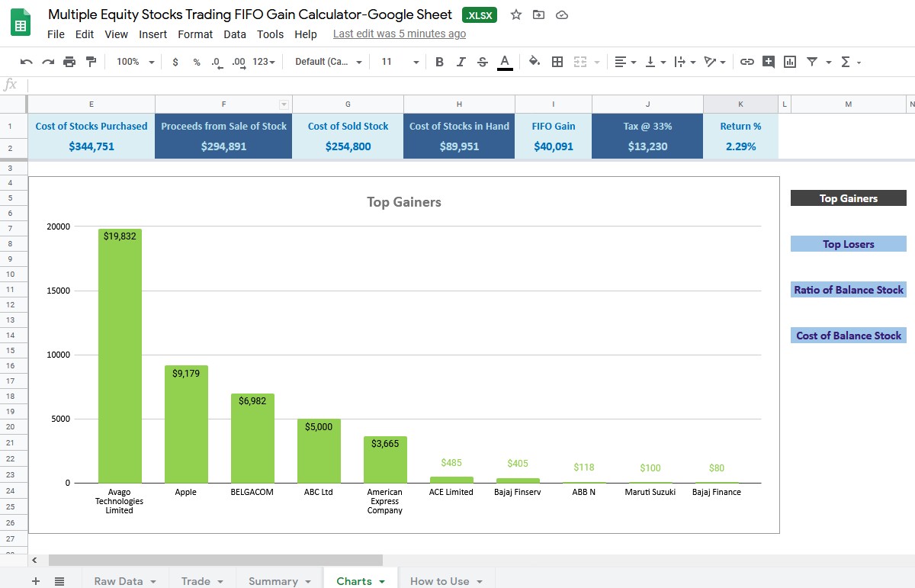Open the View menu
Screen dimensions: 915x588
(116, 34)
